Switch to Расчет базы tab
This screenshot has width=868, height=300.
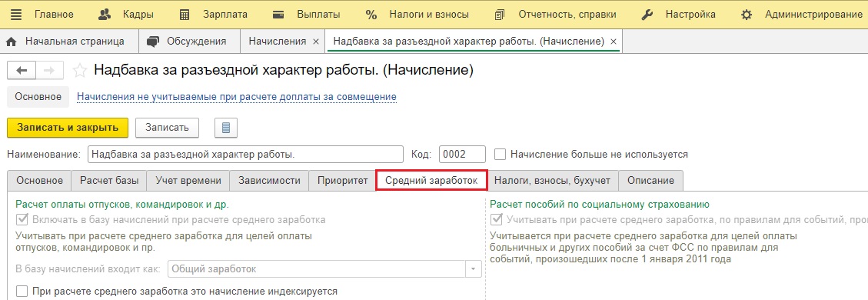coord(109,181)
